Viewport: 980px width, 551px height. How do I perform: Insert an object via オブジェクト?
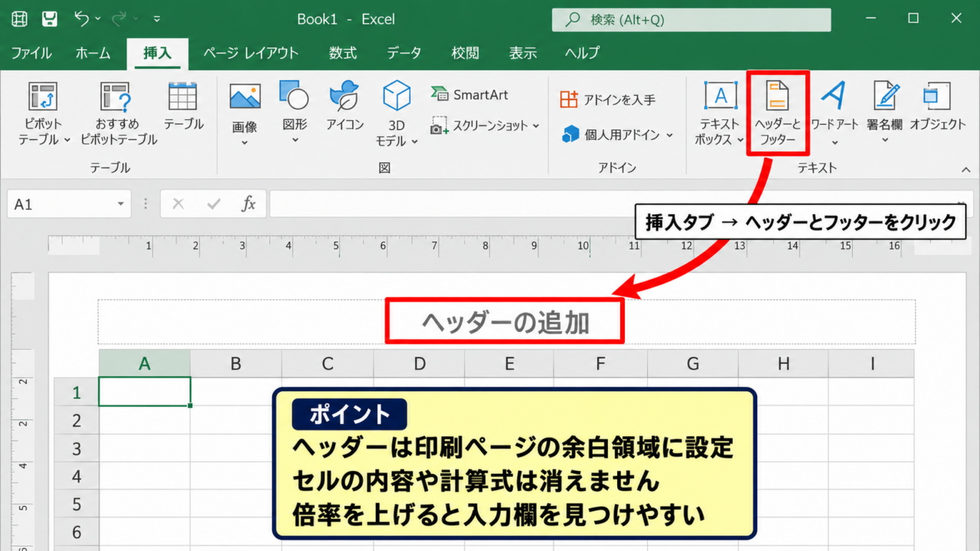pyautogui.click(x=938, y=106)
